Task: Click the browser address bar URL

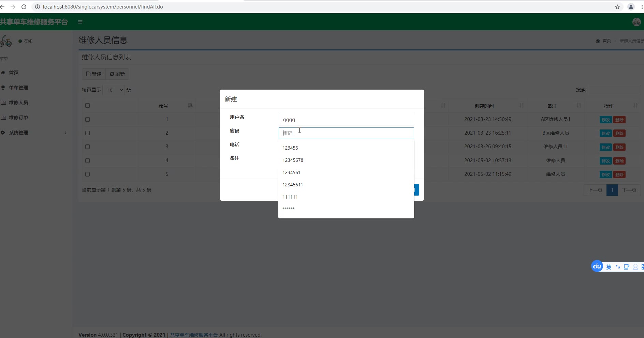Action: [x=103, y=7]
